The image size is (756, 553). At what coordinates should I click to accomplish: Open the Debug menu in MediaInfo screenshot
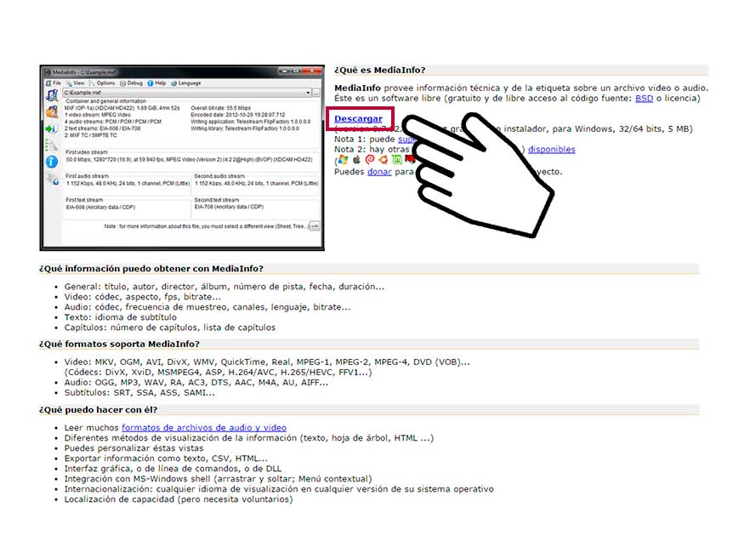(x=131, y=83)
